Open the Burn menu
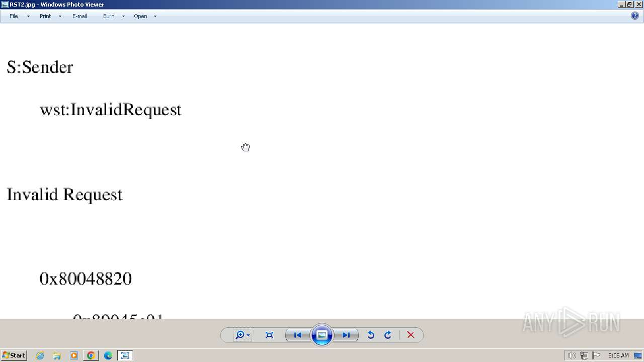Screen dimensions: 644x362 pos(109,16)
